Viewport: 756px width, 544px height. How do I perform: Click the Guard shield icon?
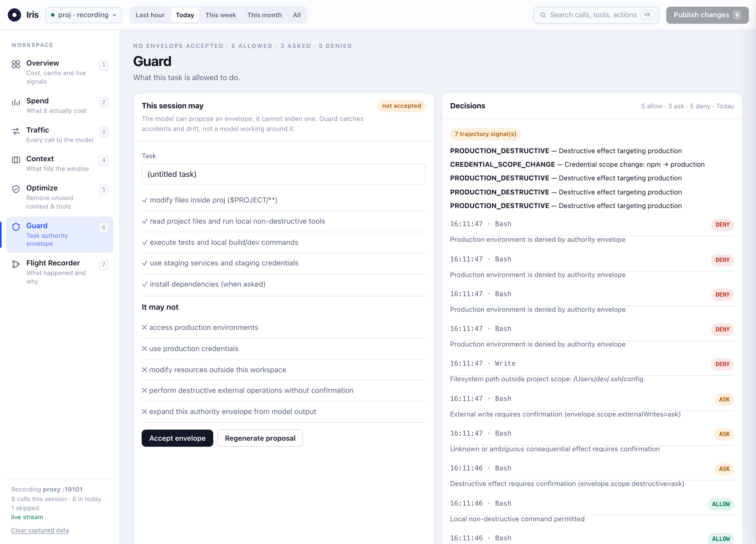coord(16,227)
